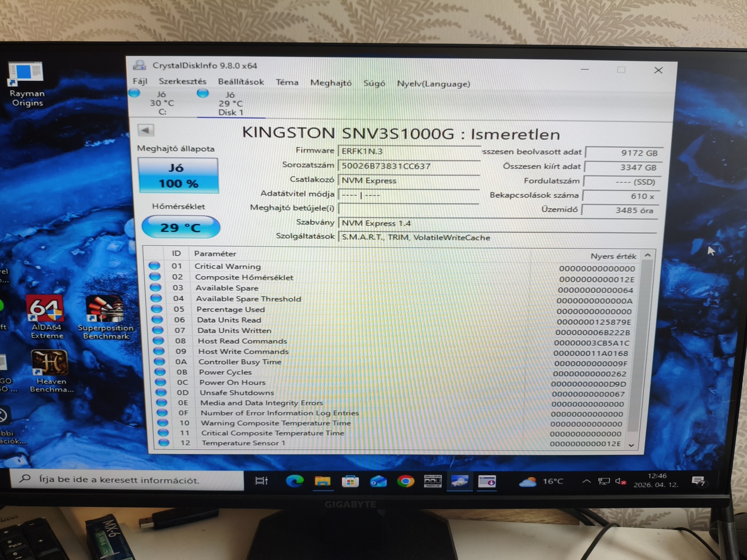Click the status circle for Available Spare
The width and height of the screenshot is (747, 560).
[x=155, y=287]
